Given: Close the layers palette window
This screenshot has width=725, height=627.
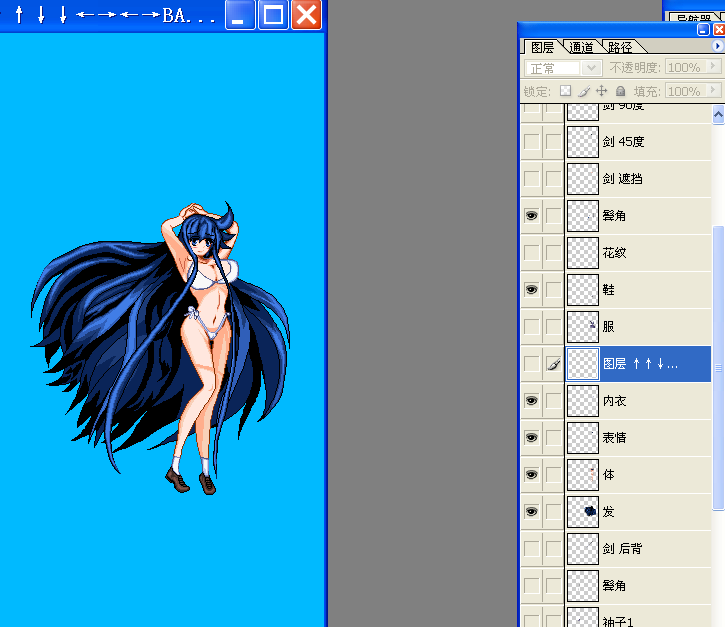Looking at the screenshot, I should tap(719, 30).
